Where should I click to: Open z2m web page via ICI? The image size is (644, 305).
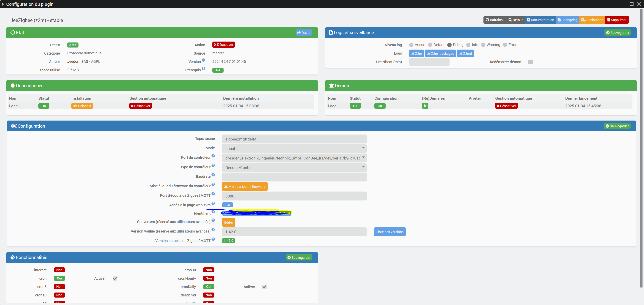click(227, 205)
